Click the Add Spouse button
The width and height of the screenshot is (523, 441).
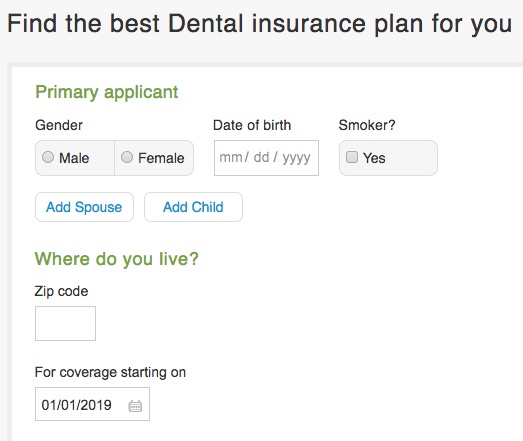[x=84, y=207]
